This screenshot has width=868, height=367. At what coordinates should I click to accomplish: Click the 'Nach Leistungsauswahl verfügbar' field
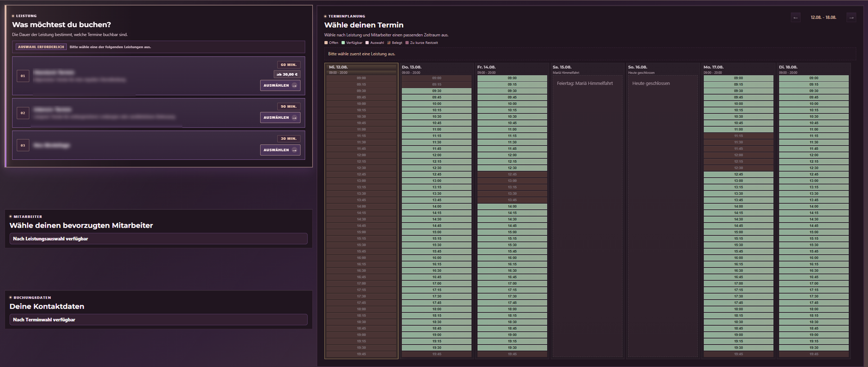coord(158,239)
